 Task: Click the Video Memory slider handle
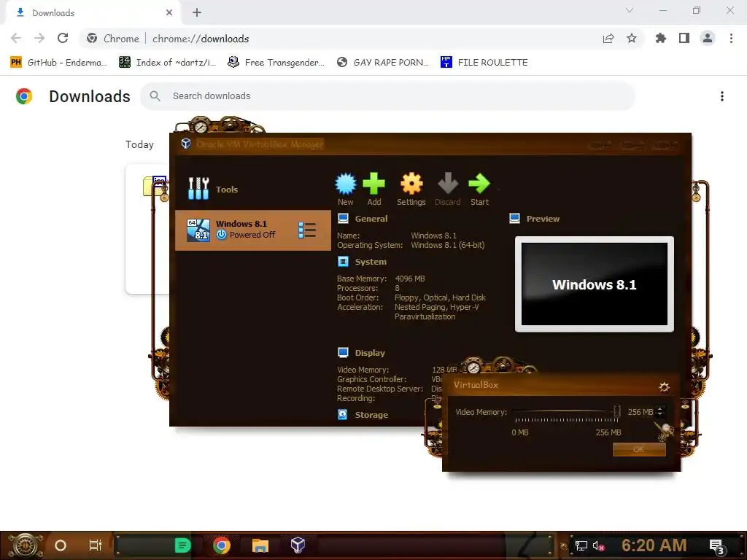pos(617,411)
